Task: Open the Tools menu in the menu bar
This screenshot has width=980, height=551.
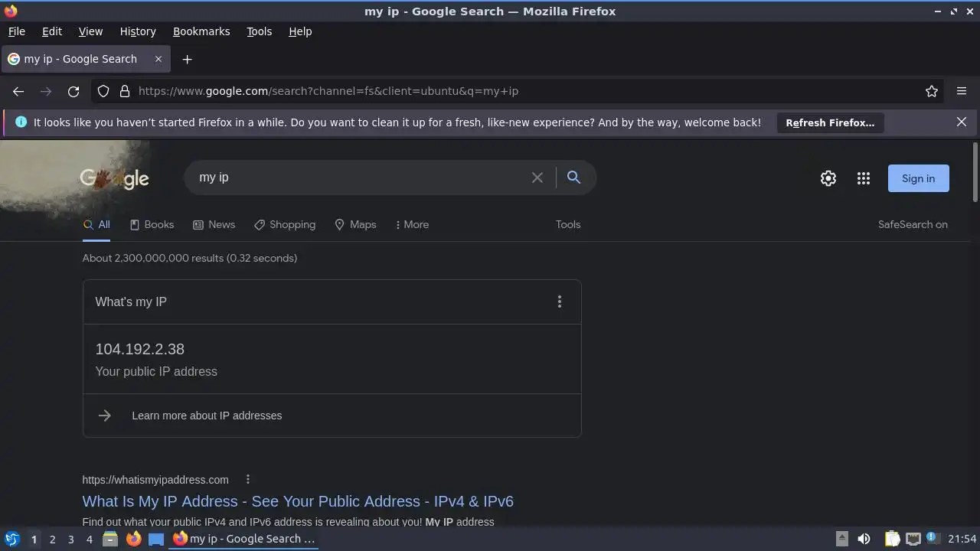Action: pyautogui.click(x=259, y=31)
